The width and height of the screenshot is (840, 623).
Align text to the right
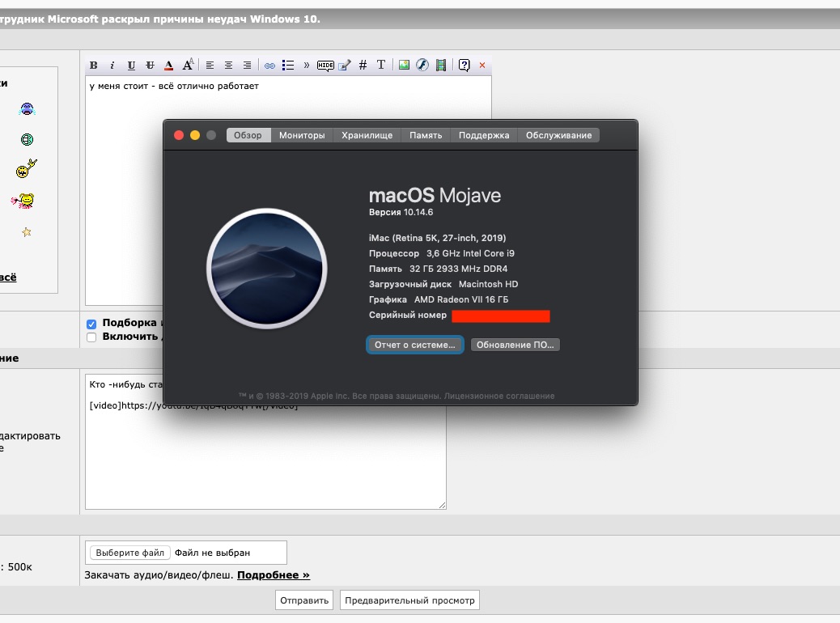point(247,66)
